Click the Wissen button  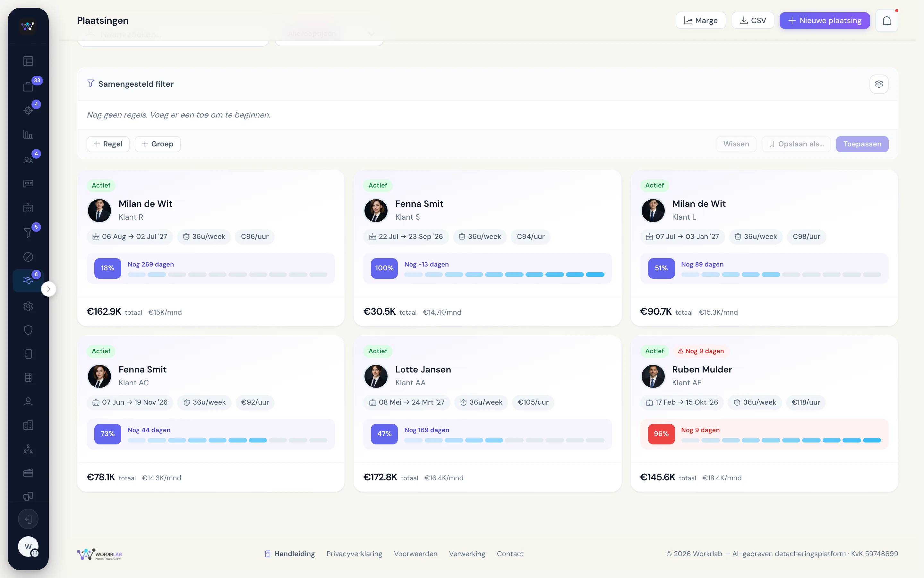point(736,144)
